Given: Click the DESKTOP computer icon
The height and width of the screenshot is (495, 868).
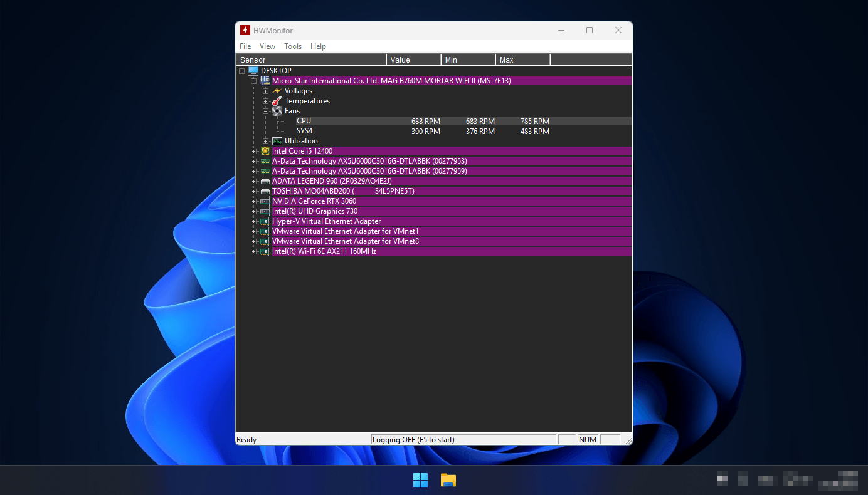Looking at the screenshot, I should [x=253, y=71].
